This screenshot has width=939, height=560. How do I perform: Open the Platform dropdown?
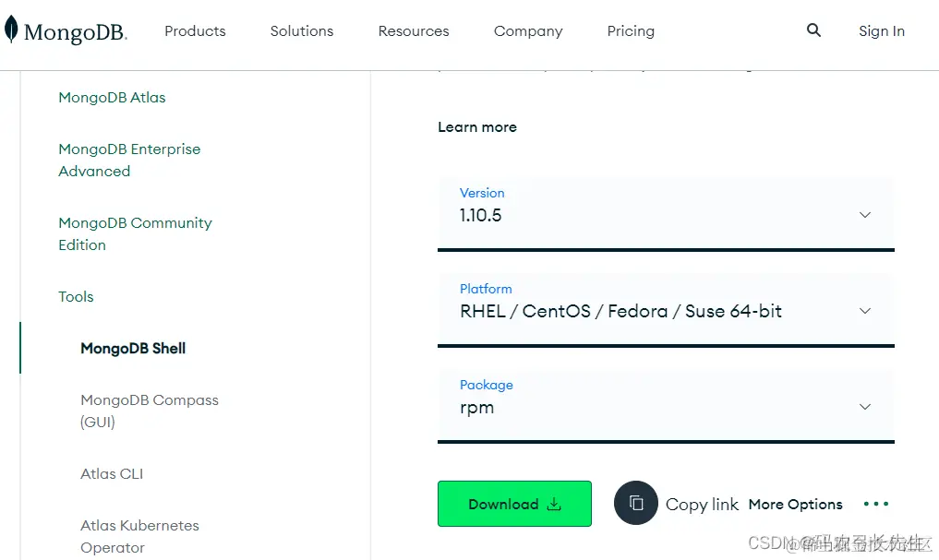pos(665,310)
